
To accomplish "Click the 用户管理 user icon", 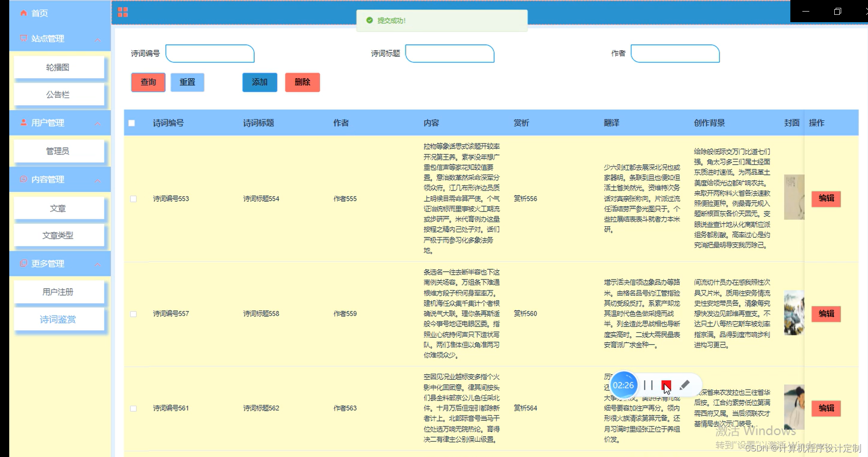I will (x=24, y=123).
